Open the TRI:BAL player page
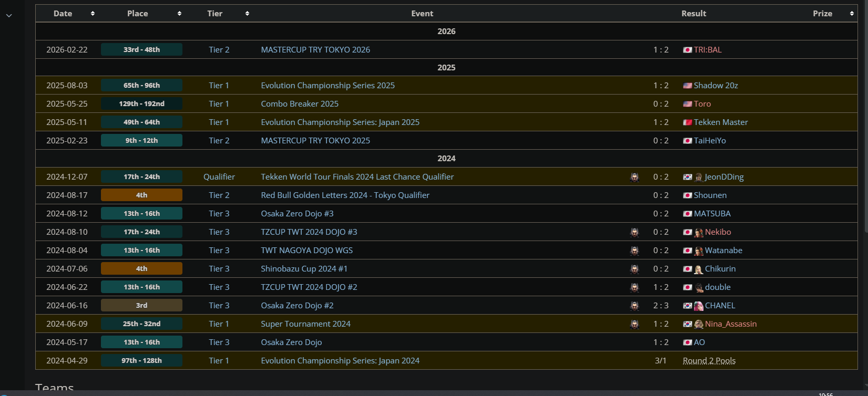 708,50
